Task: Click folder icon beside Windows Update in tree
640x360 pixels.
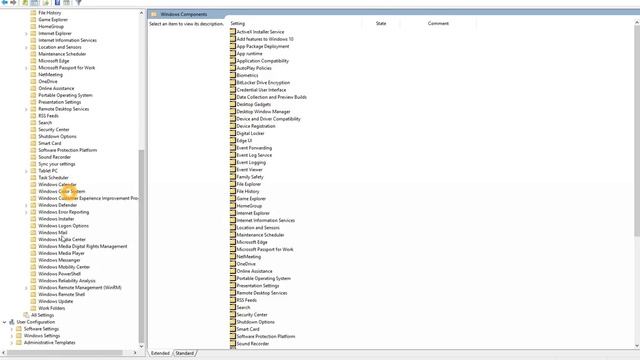Action: point(33,301)
